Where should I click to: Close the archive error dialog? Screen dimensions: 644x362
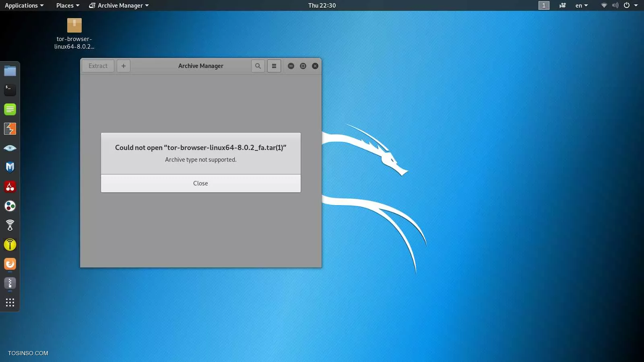click(200, 183)
